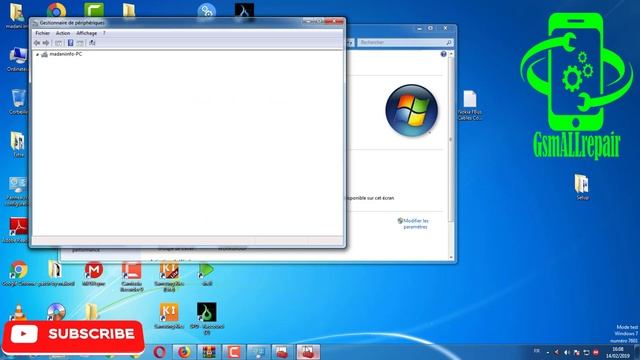Image resolution: width=640 pixels, height=360 pixels.
Task: Click the clock showing 14/02/2019
Action: [618, 352]
